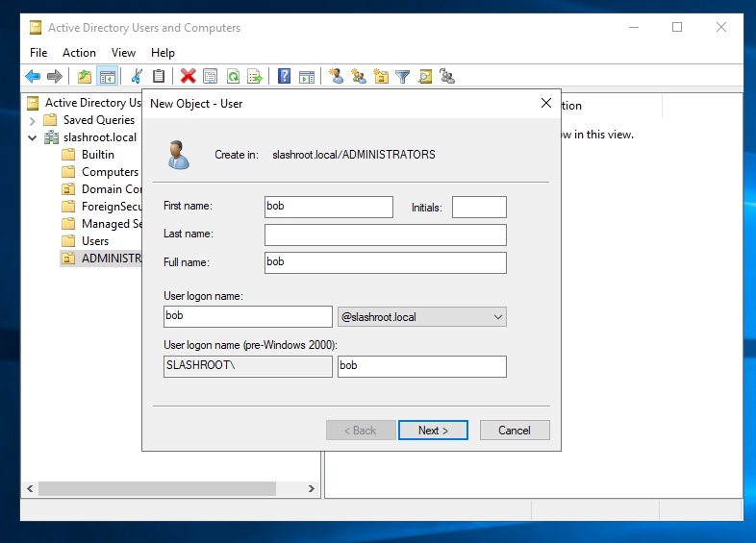Click the create new user toolbar icon

pos(337,77)
